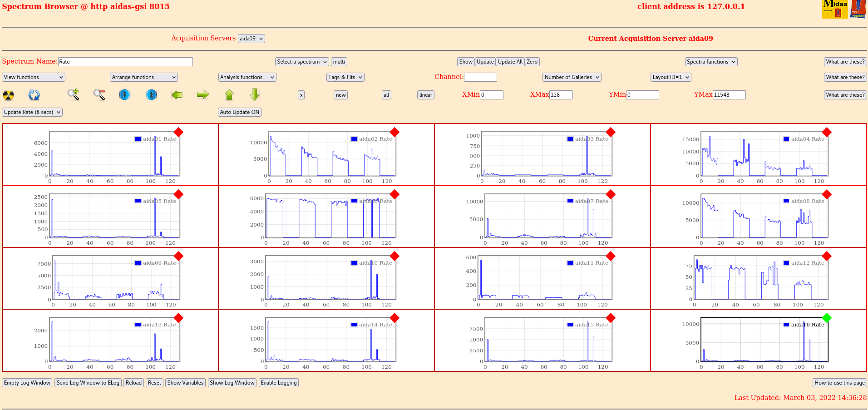
Task: Open the Select a spectrum dropdown
Action: tap(302, 62)
